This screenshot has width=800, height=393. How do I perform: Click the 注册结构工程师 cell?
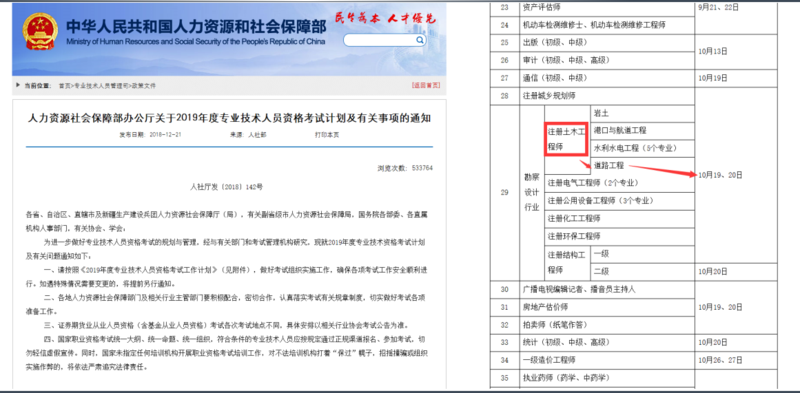pos(567,262)
